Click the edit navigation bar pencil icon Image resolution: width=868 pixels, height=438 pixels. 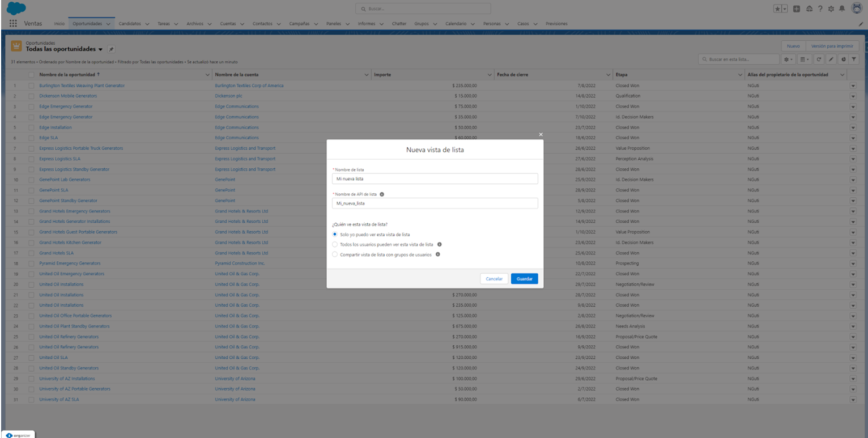pyautogui.click(x=861, y=24)
